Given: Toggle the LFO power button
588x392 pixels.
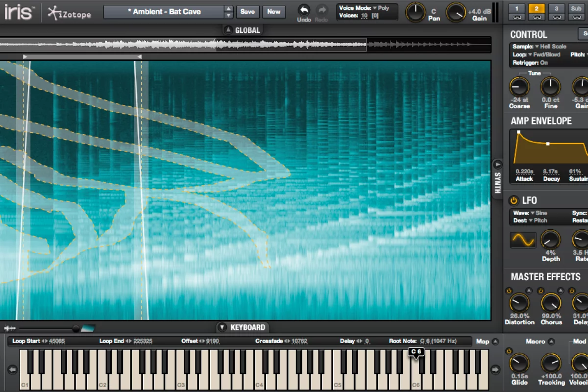Looking at the screenshot, I should point(514,200).
